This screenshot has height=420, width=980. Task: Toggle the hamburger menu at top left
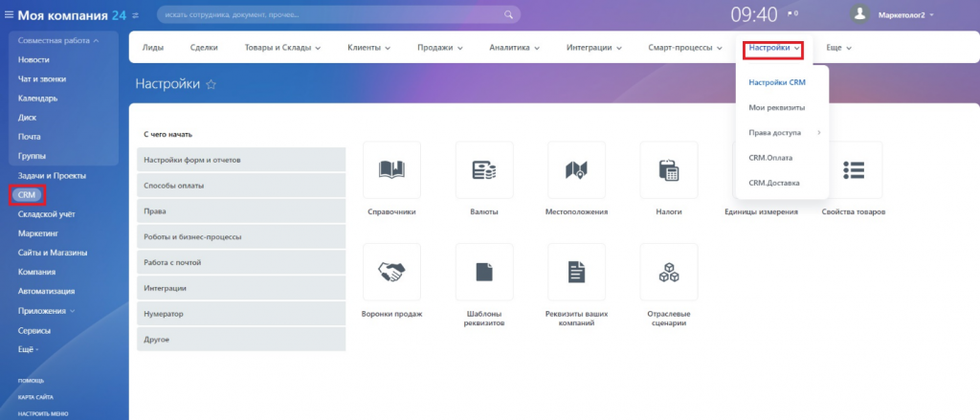tap(10, 14)
